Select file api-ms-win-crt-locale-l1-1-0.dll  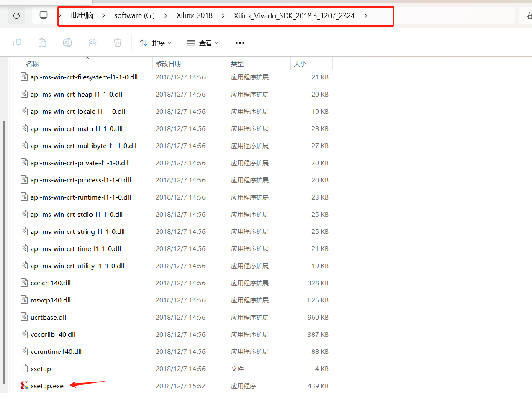(78, 111)
